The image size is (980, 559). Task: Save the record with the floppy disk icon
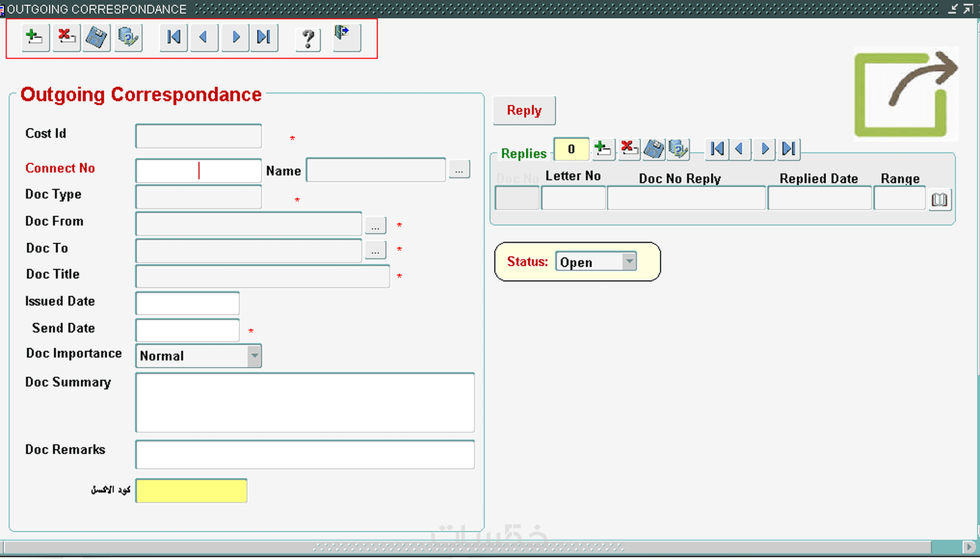pyautogui.click(x=96, y=37)
